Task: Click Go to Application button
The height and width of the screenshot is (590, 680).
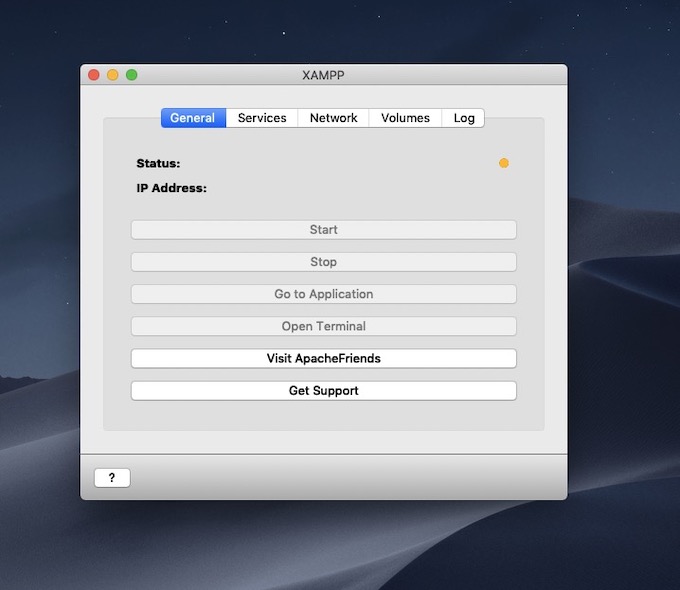Action: coord(324,294)
